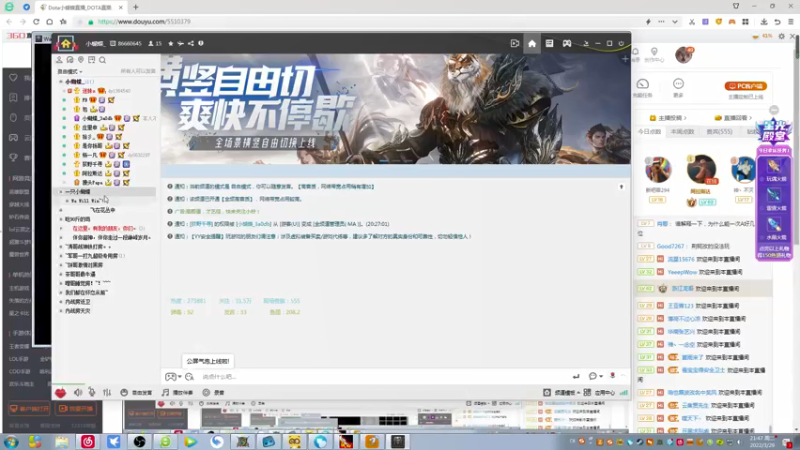Open the user list icon in YY sidebar
The height and width of the screenshot is (450, 800).
pyautogui.click(x=59, y=60)
